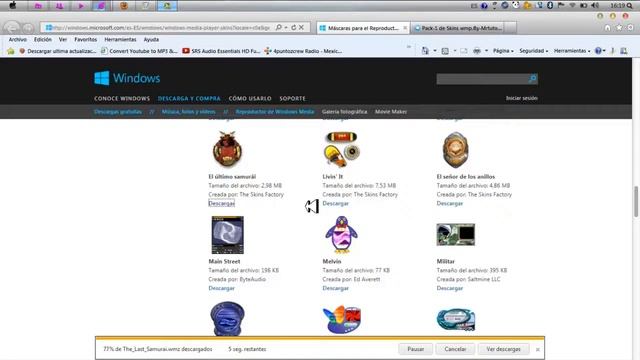The image size is (640, 360).
Task: Open the browser settings gear icon
Action: 630,28
